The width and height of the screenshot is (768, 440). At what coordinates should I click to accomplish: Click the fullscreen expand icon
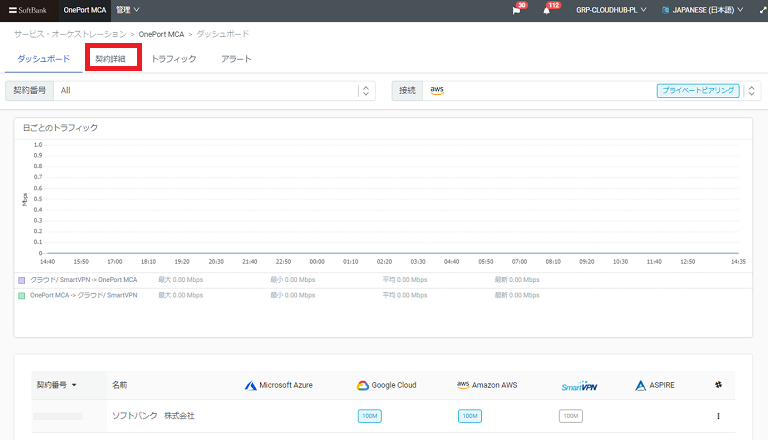[757, 10]
